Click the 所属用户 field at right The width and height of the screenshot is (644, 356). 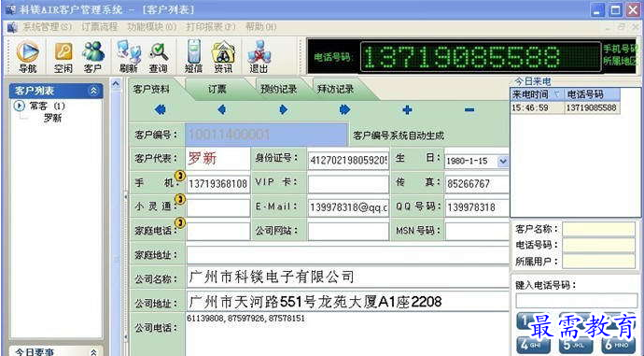coord(598,261)
